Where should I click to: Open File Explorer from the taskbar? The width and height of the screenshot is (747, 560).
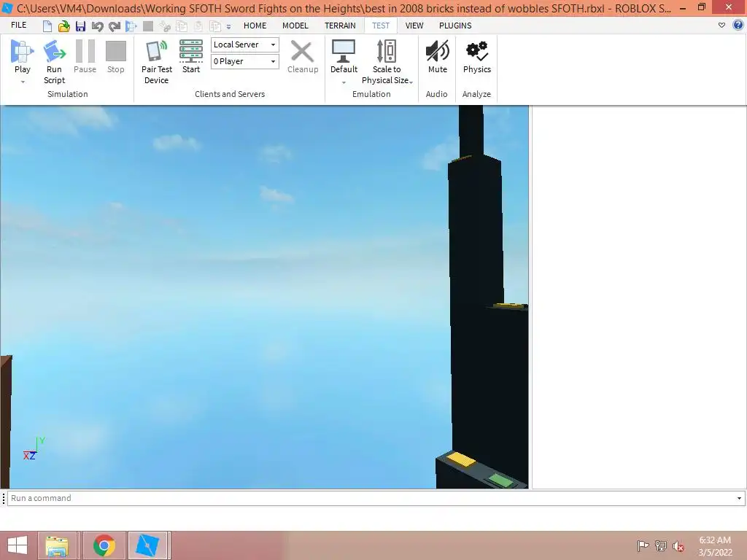(57, 545)
